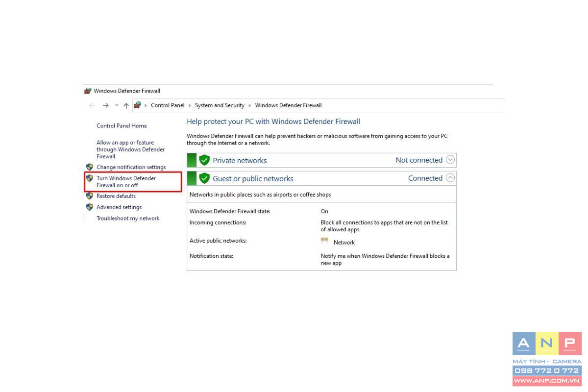Image resolution: width=588 pixels, height=392 pixels.
Task: Click shield icon beside Turn Windows Defender Firewall
Action: pyautogui.click(x=89, y=178)
